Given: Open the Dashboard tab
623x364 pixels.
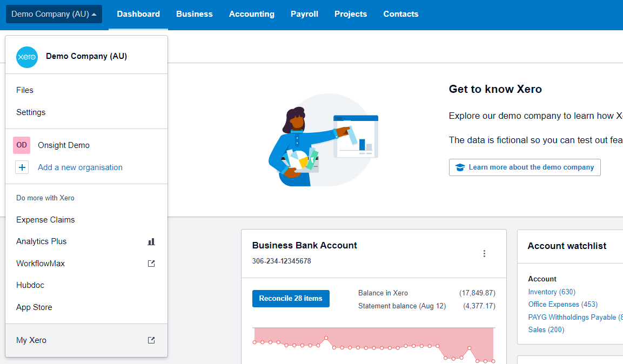Looking at the screenshot, I should point(138,14).
